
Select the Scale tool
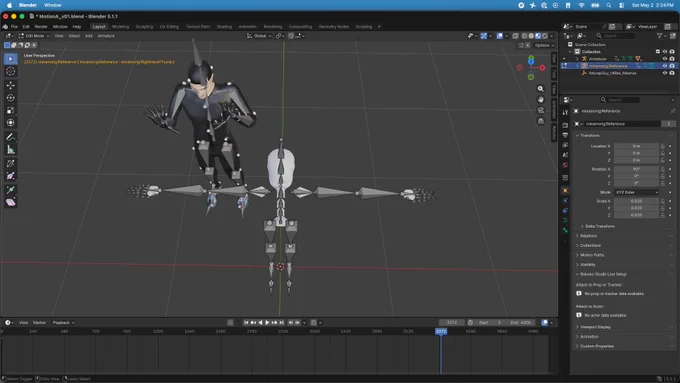click(10, 111)
